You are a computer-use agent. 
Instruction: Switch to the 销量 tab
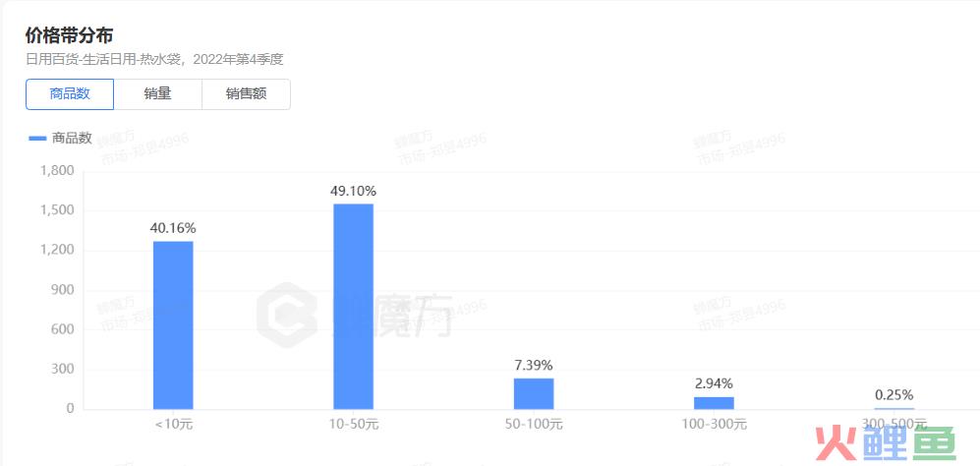tap(157, 94)
